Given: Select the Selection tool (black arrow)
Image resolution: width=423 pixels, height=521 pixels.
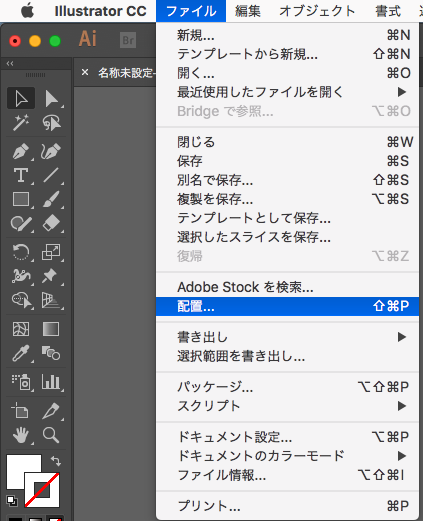Looking at the screenshot, I should [x=21, y=98].
